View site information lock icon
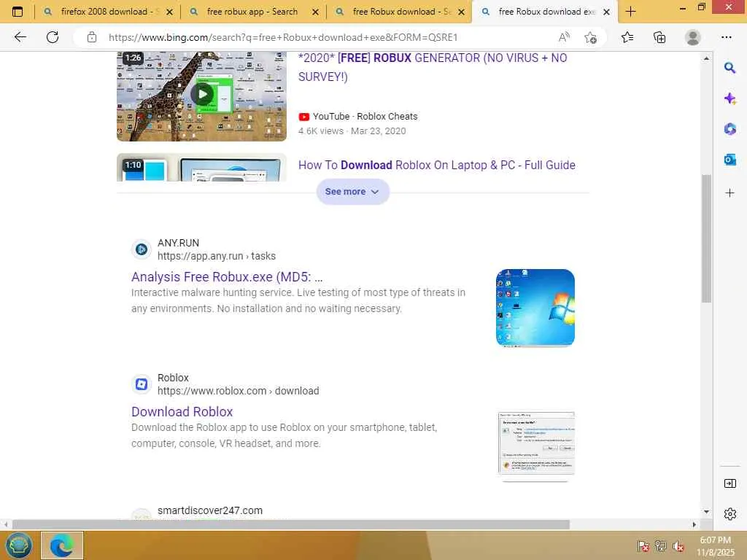Viewport: 747px width, 560px height. coord(92,37)
